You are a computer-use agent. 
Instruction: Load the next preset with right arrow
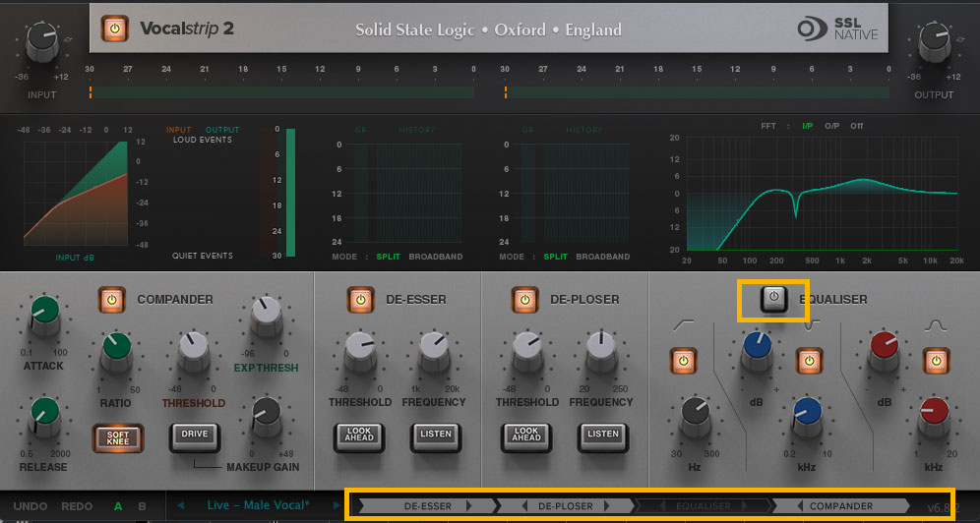(x=337, y=505)
